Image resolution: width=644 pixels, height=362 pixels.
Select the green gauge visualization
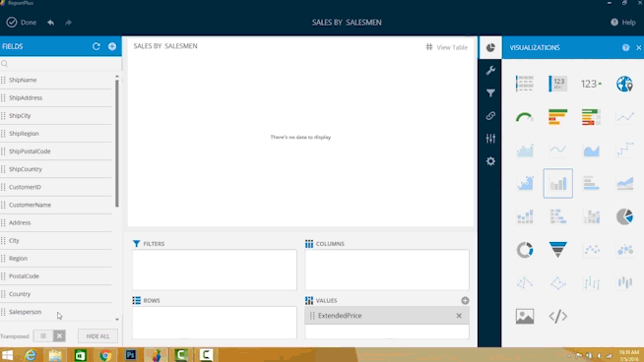[525, 117]
